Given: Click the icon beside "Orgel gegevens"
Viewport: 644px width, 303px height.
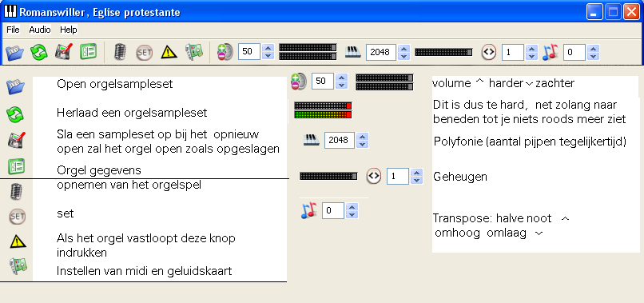Looking at the screenshot, I should (x=17, y=166).
